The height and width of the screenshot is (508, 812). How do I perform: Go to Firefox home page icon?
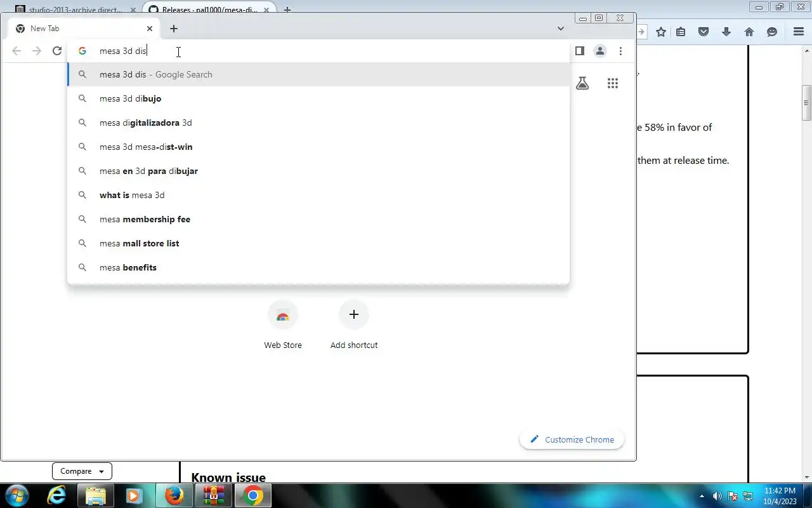749,32
